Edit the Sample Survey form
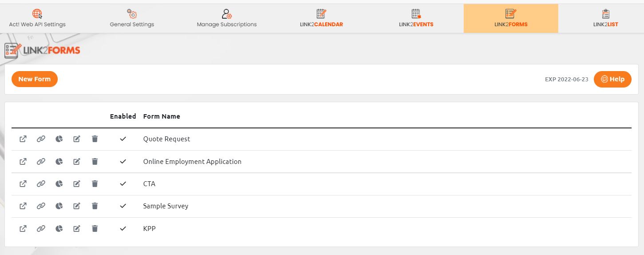The height and width of the screenshot is (255, 644). tap(77, 206)
